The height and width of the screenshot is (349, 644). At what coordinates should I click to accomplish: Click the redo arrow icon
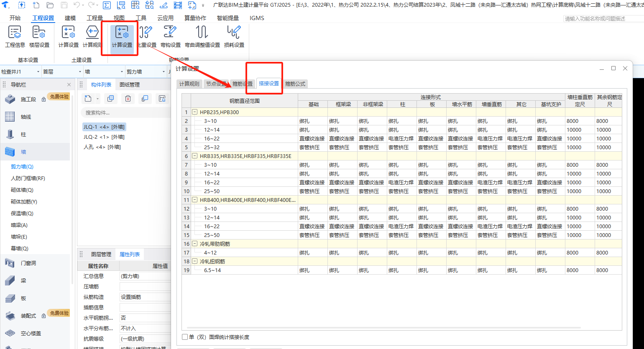point(91,5)
